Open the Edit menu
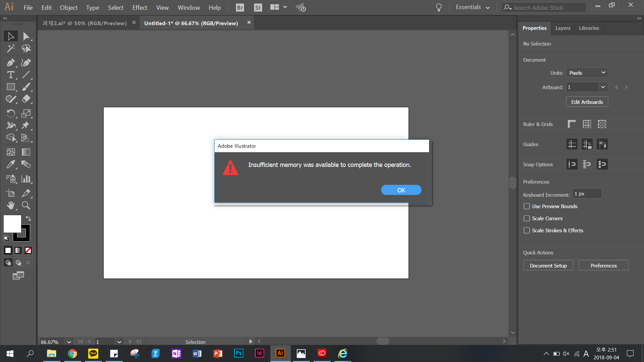The height and width of the screenshot is (362, 644). coord(46,7)
